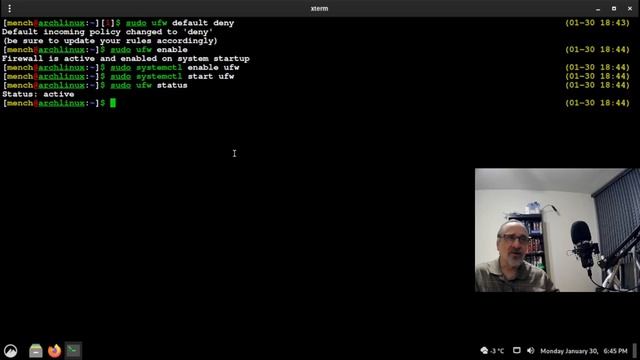Open the weather indicator showing -3 °C

(x=492, y=351)
